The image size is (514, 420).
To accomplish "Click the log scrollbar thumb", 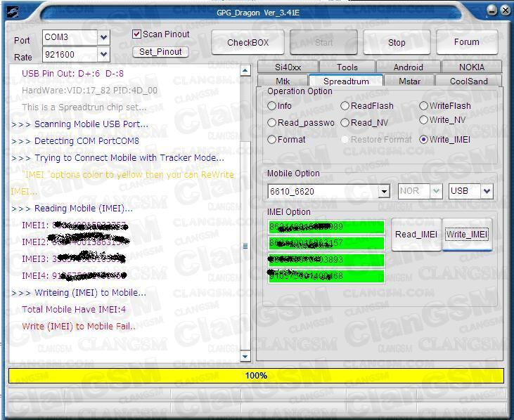I will (x=245, y=247).
